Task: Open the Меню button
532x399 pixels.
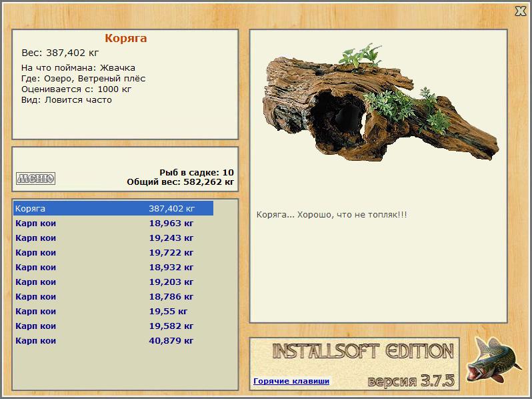Action: click(35, 178)
